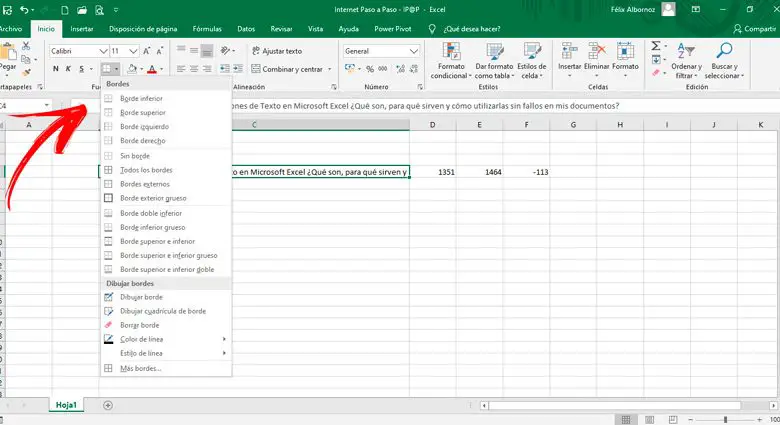The height and width of the screenshot is (425, 780).
Task: Select Sin borde menu option
Action: click(x=166, y=156)
